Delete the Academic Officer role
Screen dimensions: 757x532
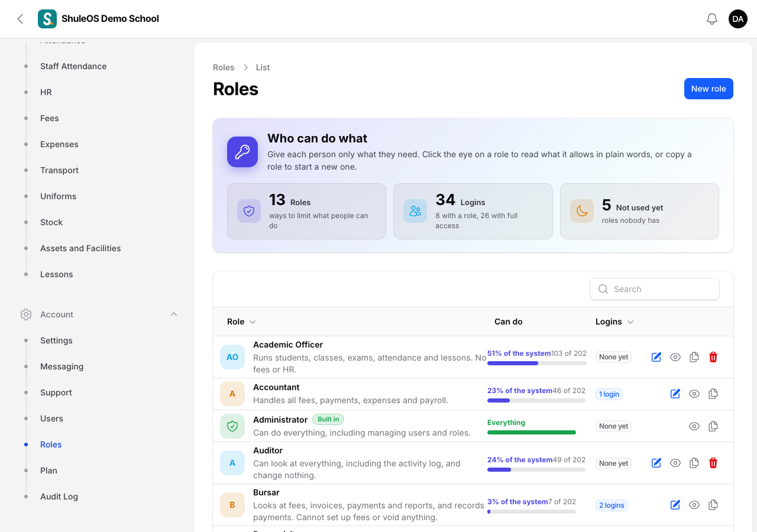713,357
